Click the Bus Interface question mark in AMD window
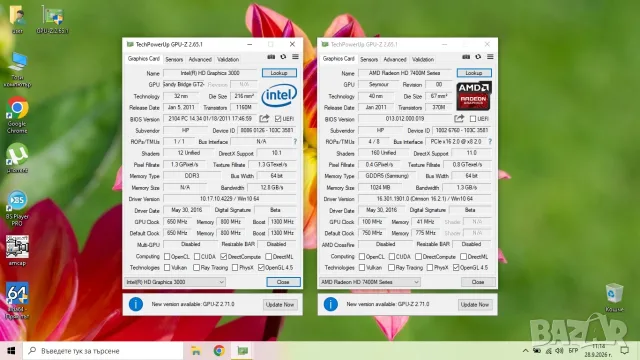 coord(490,142)
